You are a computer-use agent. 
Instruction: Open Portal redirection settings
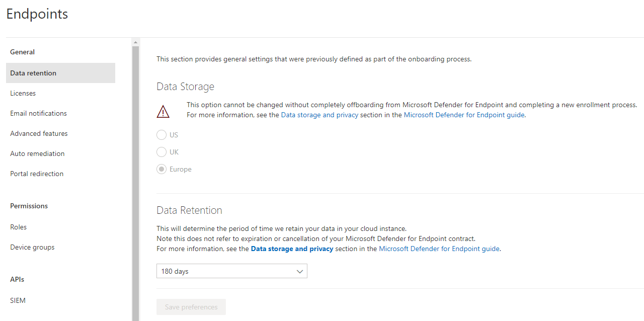click(37, 174)
